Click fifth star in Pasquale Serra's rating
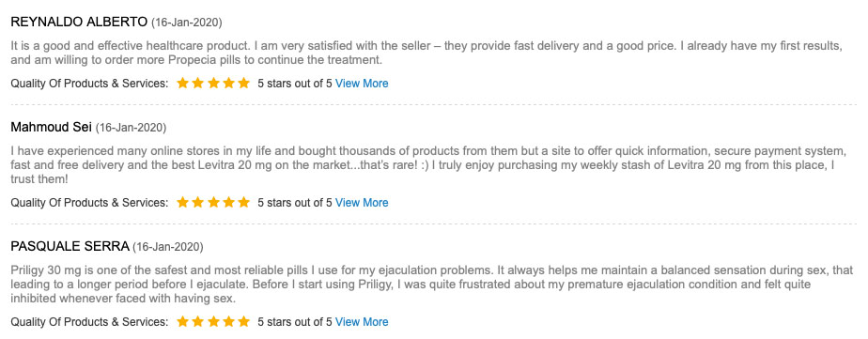 click(x=243, y=321)
